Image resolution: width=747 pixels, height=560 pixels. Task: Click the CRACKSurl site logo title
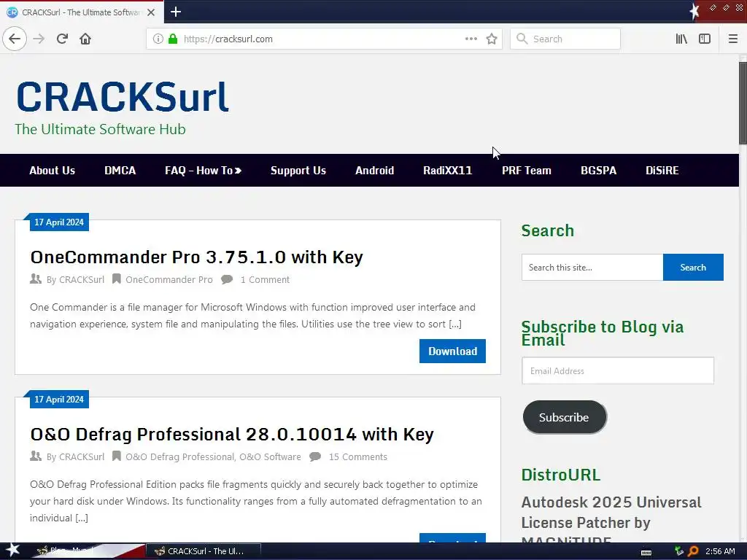point(123,97)
